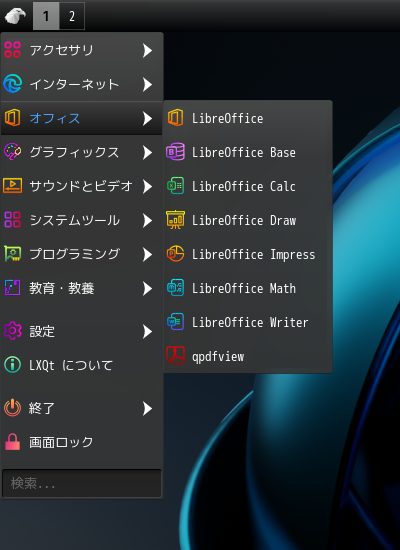Click LXQt について entry

coord(81,365)
